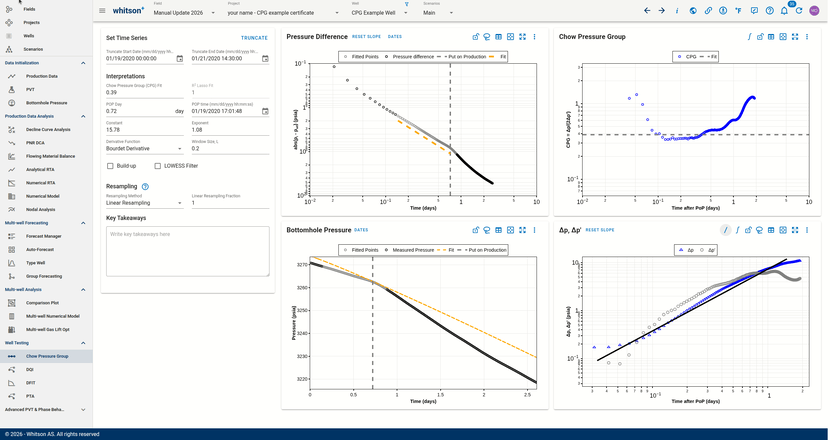The image size is (830, 440).
Task: Open more options for Δp, Δp' plot
Action: pyautogui.click(x=807, y=230)
